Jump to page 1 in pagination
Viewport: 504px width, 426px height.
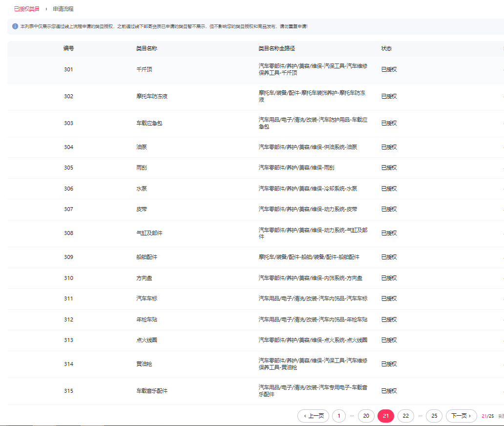339,416
